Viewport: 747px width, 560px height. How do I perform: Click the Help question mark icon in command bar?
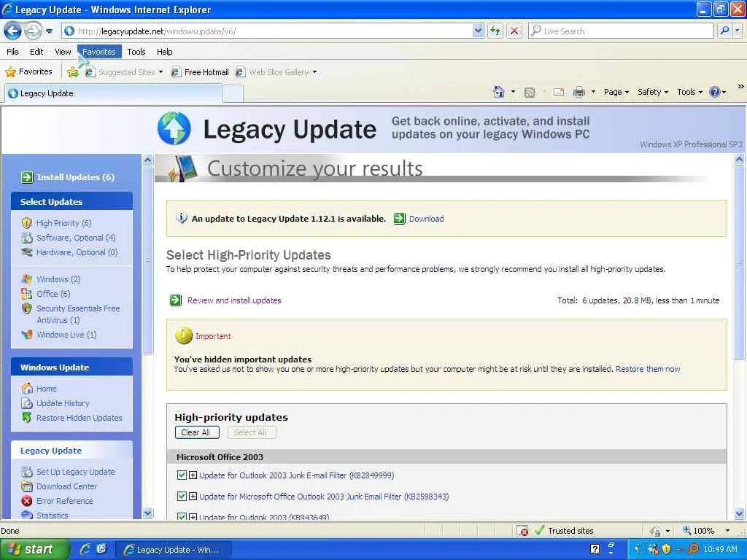pos(715,92)
